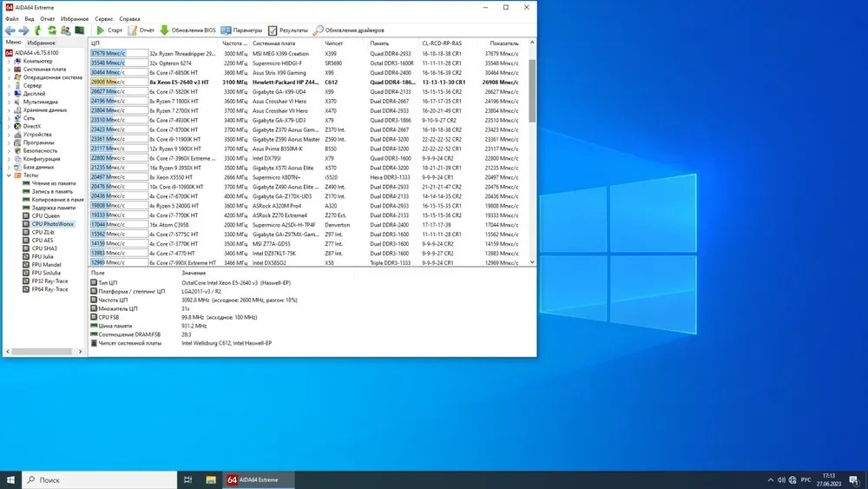868x489 pixels.
Task: Open File Explorer from the taskbar
Action: 211,479
